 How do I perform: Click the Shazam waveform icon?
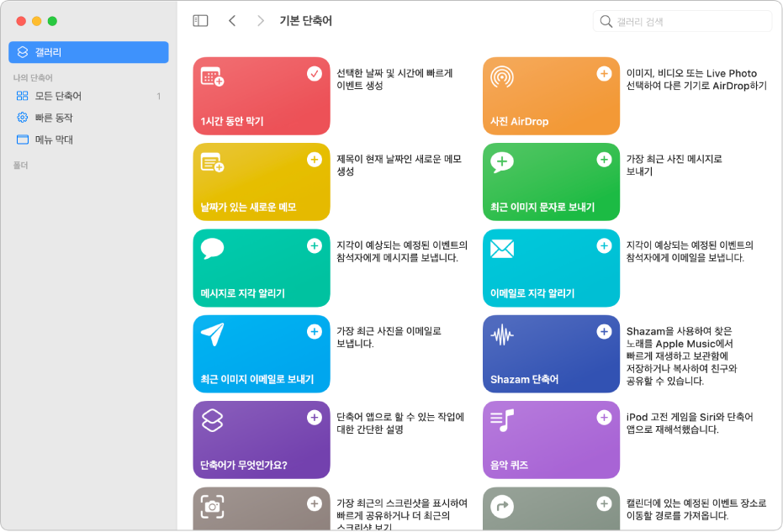(502, 332)
